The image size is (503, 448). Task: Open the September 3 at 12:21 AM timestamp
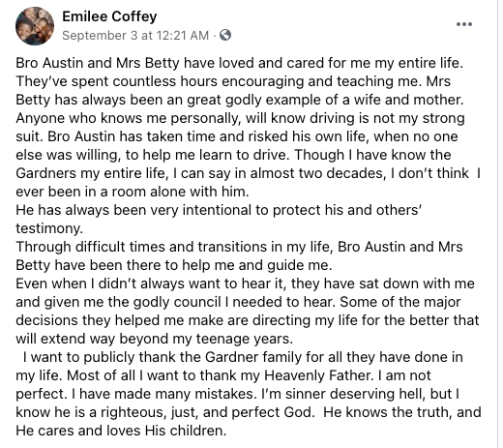tap(135, 35)
